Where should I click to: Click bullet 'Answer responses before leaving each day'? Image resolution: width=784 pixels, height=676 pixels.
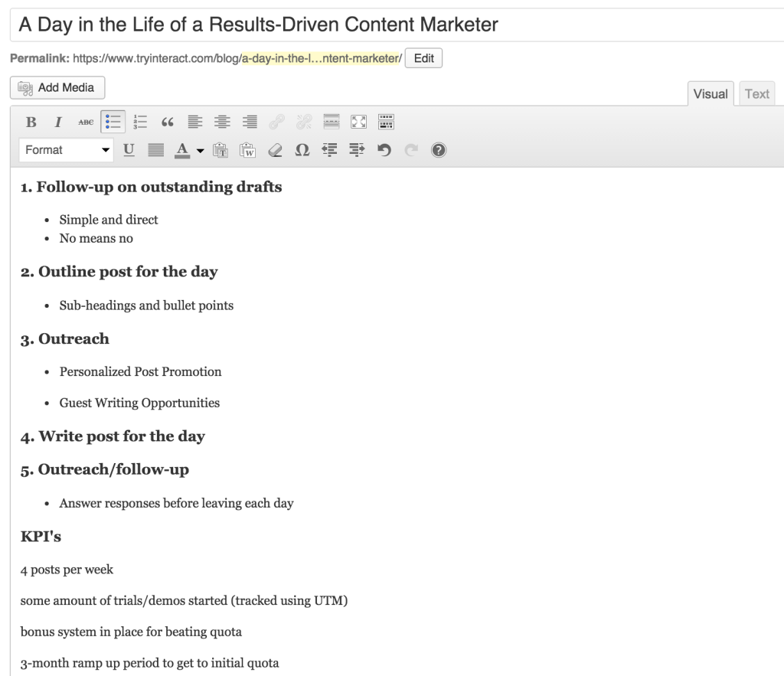click(x=177, y=504)
